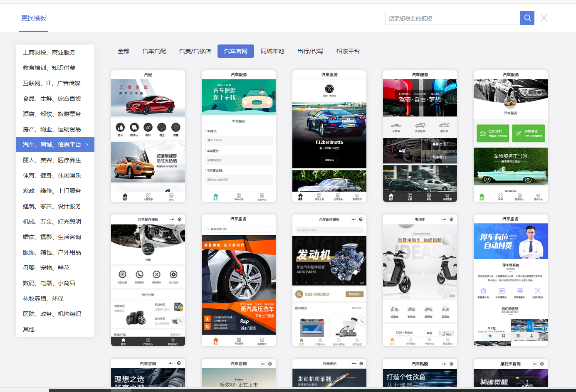Select the 摩托车官网 骑魂觉醒 template
The width and height of the screenshot is (576, 392).
coord(511,373)
